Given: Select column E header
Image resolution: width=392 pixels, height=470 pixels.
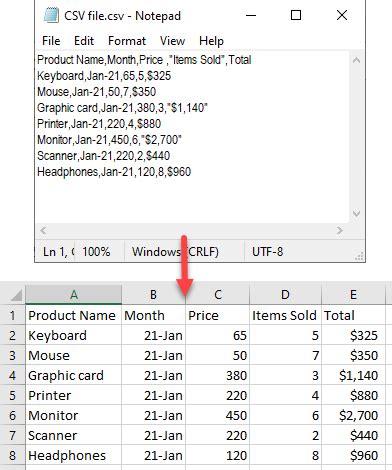Looking at the screenshot, I should (x=353, y=295).
